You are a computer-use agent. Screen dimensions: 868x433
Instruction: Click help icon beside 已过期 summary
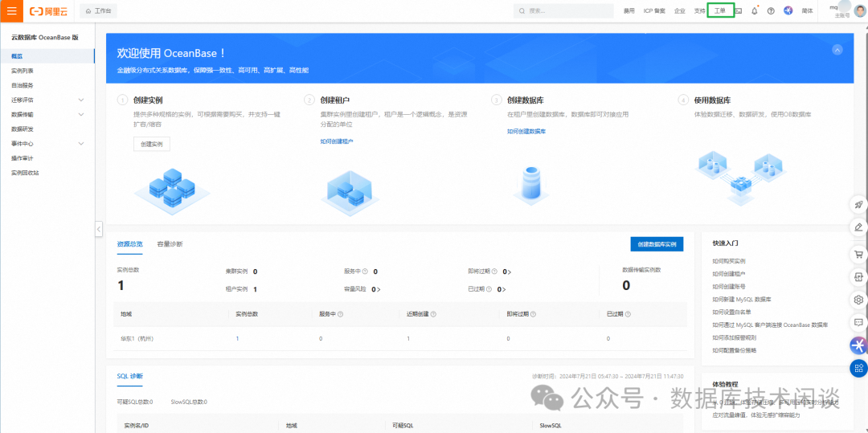coord(489,288)
